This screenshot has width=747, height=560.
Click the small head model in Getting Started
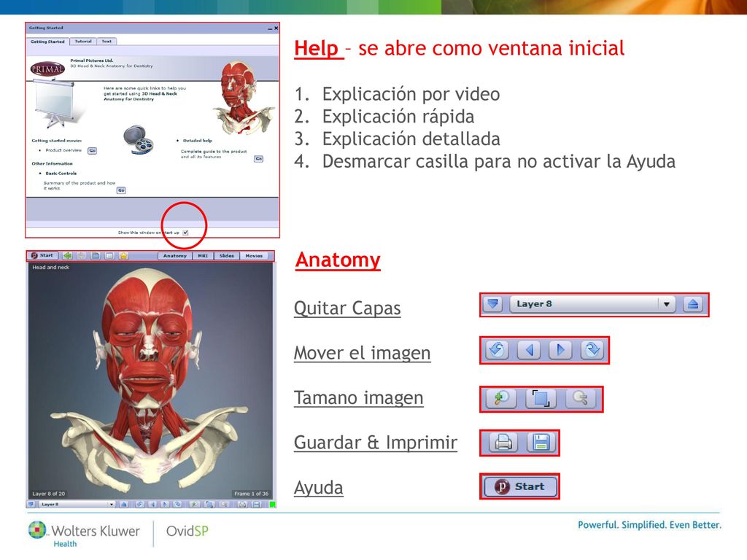pyautogui.click(x=243, y=98)
